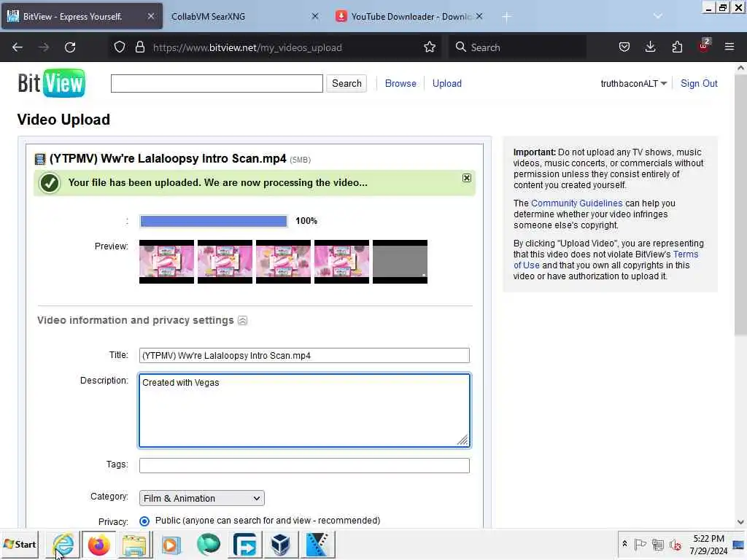Click the green checkmark upload status icon
Image resolution: width=747 pixels, height=560 pixels.
(50, 183)
